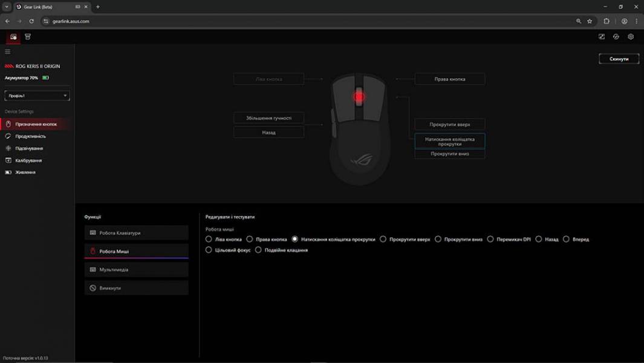Open Підсвічування lighting settings
Screen dimensions: 644x363
click(30, 147)
